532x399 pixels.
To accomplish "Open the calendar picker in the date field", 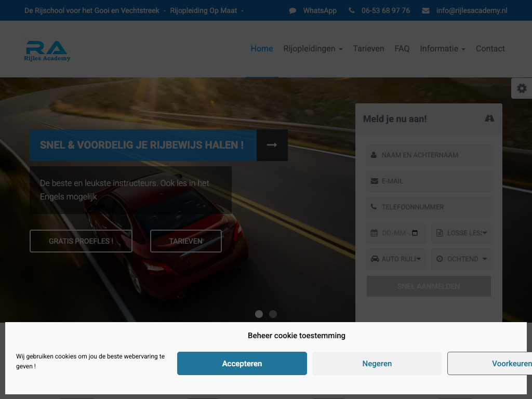I will point(415,233).
